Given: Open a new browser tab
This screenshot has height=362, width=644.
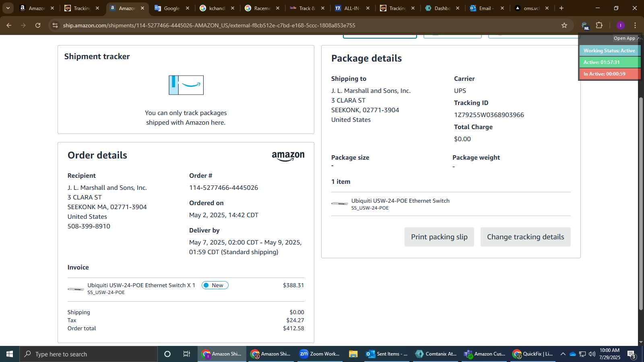Looking at the screenshot, I should 561,8.
